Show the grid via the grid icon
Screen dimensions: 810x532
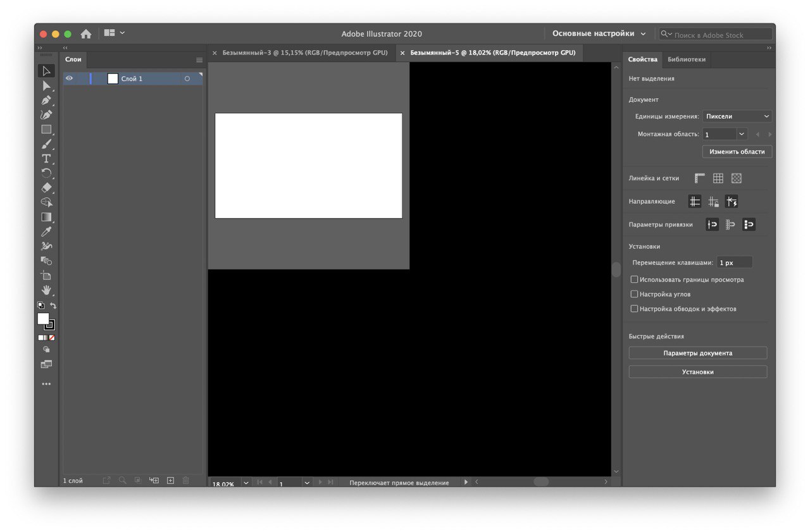point(718,178)
